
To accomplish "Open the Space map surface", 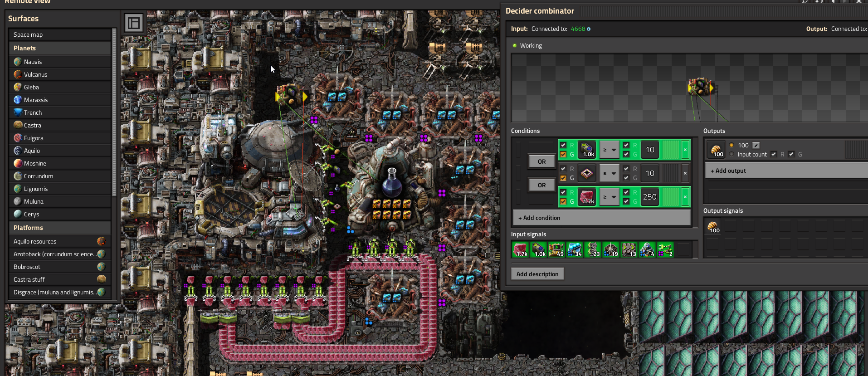I will pyautogui.click(x=60, y=34).
